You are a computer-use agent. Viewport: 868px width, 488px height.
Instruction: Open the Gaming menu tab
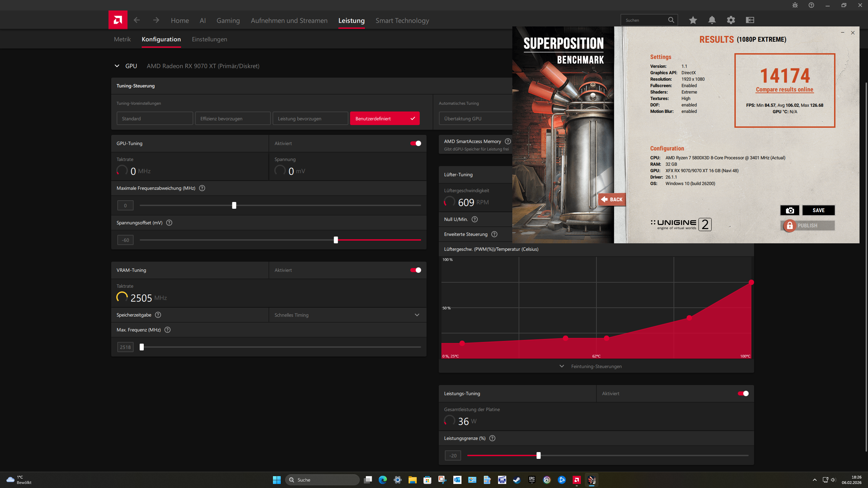tap(228, 21)
